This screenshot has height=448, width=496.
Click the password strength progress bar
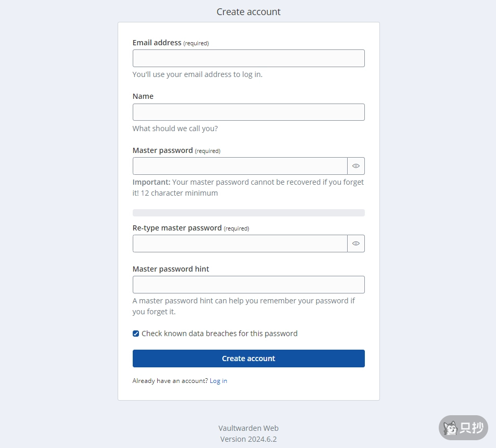248,213
